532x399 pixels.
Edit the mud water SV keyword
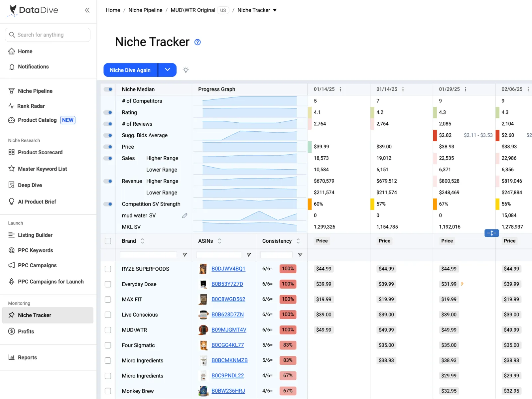click(x=185, y=215)
